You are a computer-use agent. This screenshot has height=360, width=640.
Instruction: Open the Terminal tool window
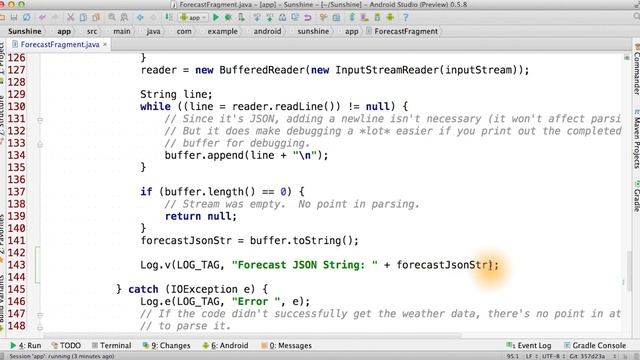(x=111, y=345)
